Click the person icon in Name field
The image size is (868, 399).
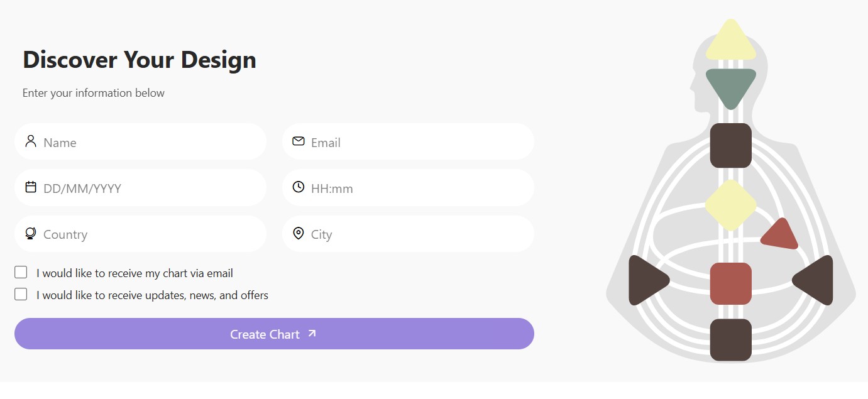[31, 141]
